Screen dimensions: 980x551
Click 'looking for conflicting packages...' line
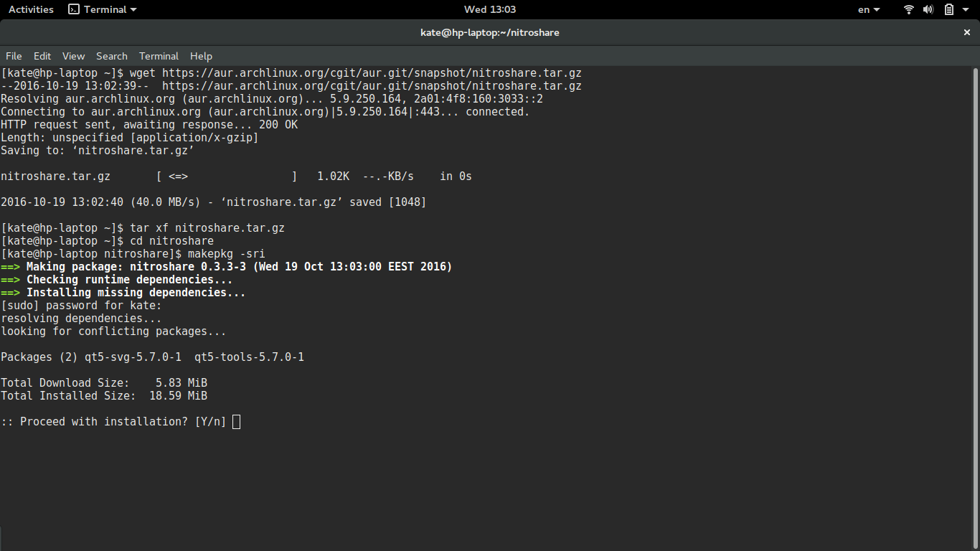coord(113,331)
